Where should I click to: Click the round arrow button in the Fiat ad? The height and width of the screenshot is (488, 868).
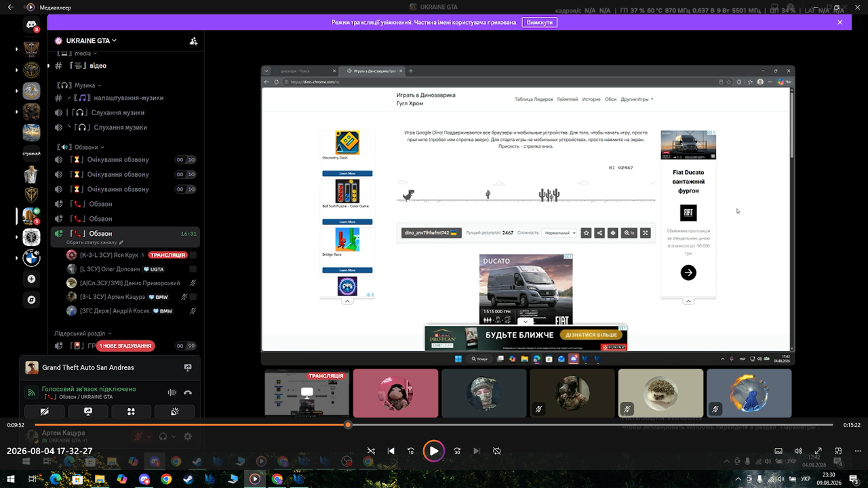tap(688, 272)
